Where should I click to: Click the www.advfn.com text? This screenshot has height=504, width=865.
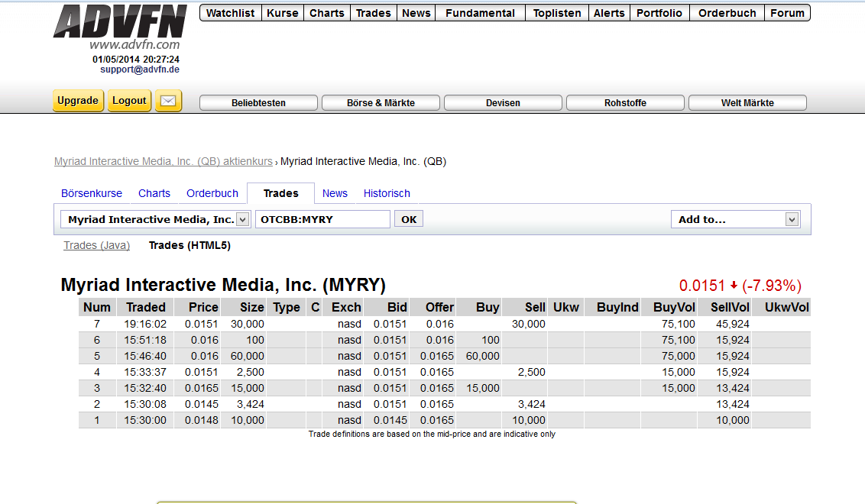[x=134, y=44]
